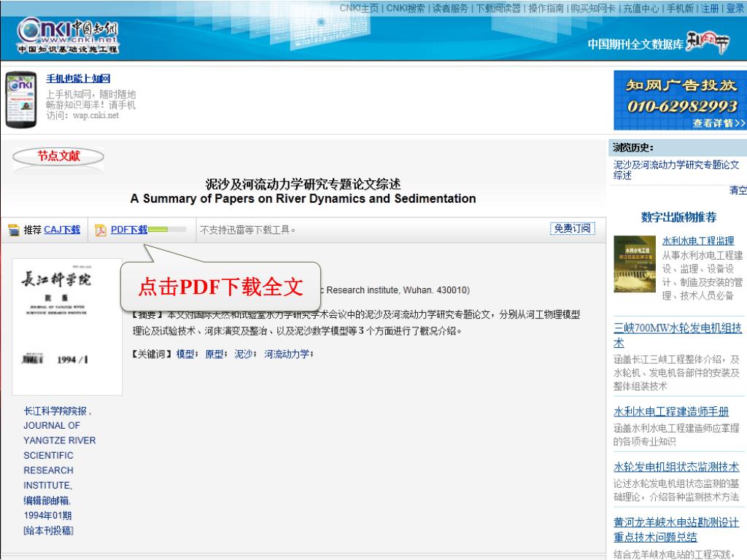Click the CAJ download file icon
Image resolution: width=747 pixels, height=560 pixels.
[x=14, y=230]
